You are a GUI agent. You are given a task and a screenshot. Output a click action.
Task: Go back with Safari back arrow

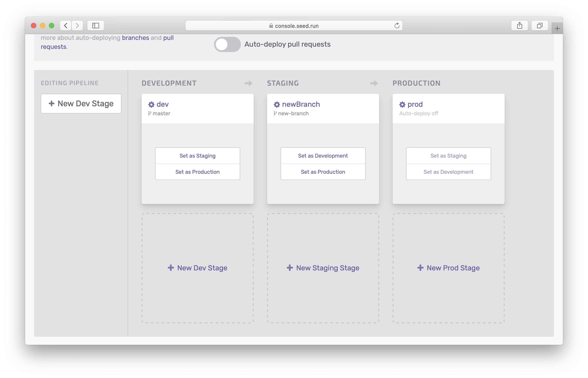(66, 26)
